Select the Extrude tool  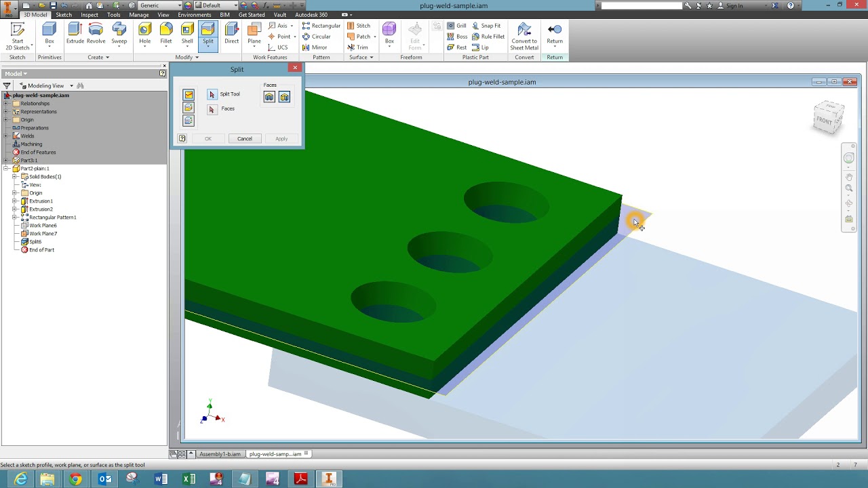click(75, 34)
